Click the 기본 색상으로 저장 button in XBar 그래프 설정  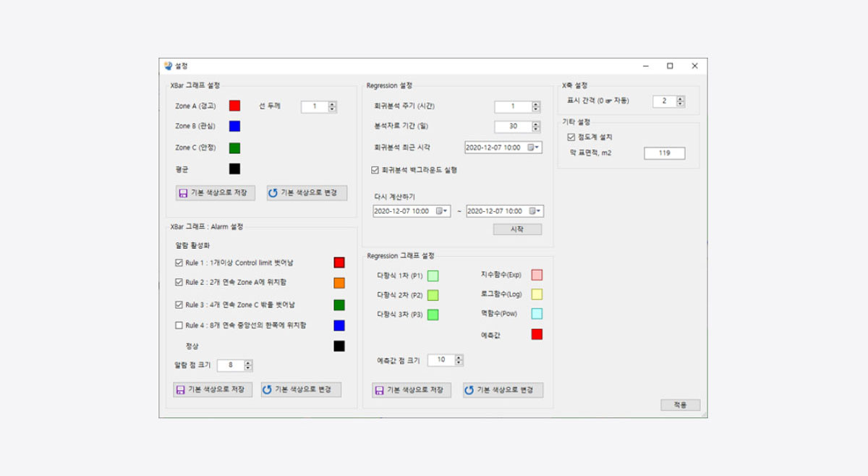tap(216, 193)
